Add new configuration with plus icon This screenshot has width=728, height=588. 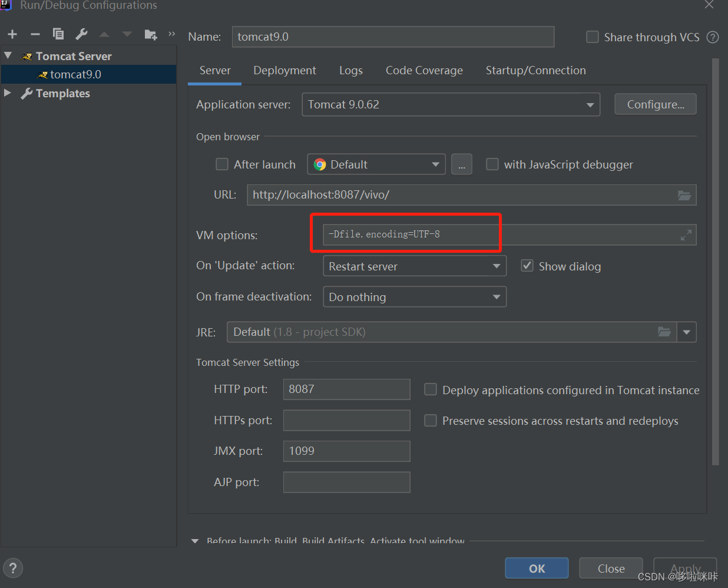click(x=12, y=34)
